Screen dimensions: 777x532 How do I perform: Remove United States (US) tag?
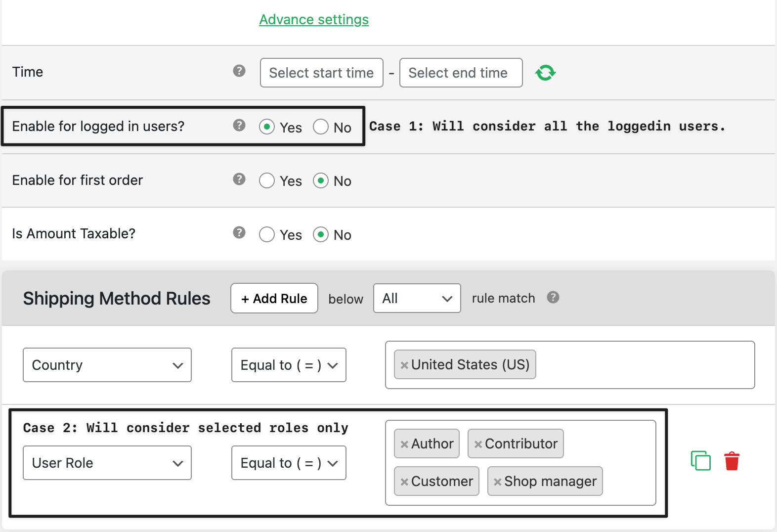click(404, 365)
